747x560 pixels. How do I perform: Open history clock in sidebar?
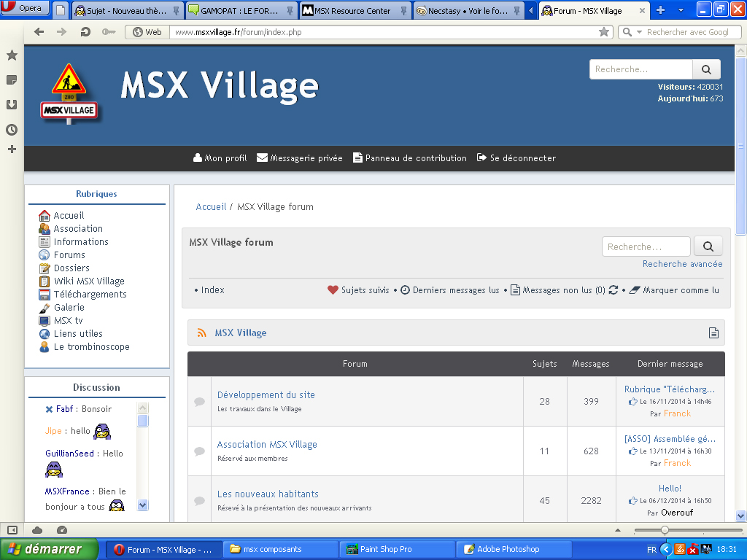12,130
